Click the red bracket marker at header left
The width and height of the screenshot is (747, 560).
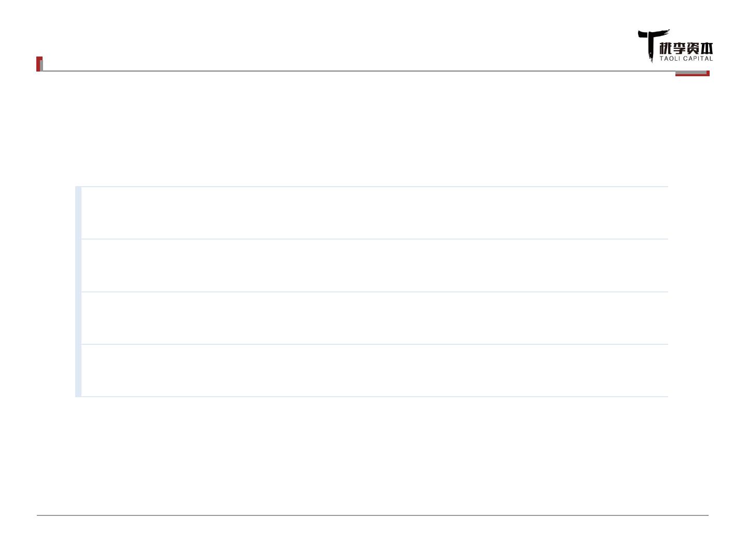pos(39,64)
